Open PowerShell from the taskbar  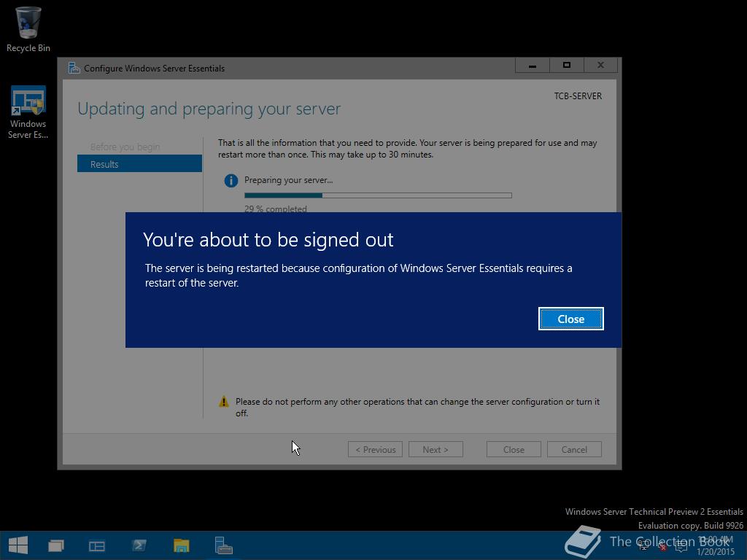point(139,545)
